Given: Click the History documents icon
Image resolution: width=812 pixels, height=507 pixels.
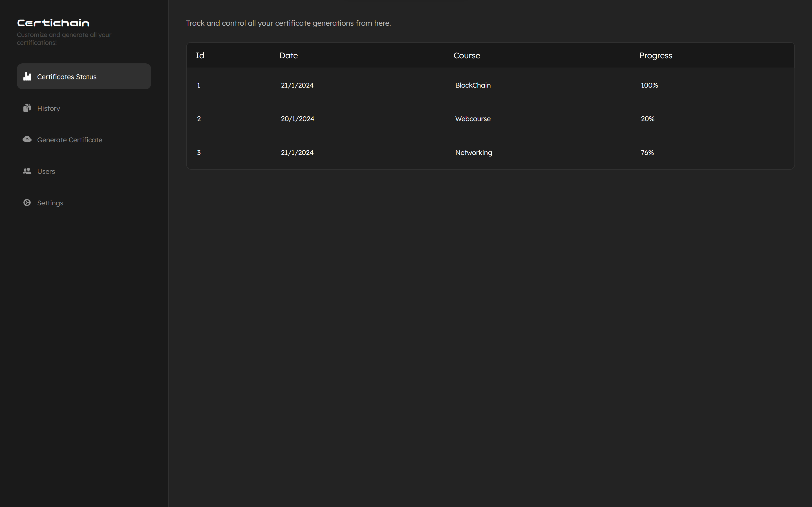Looking at the screenshot, I should click(x=27, y=108).
